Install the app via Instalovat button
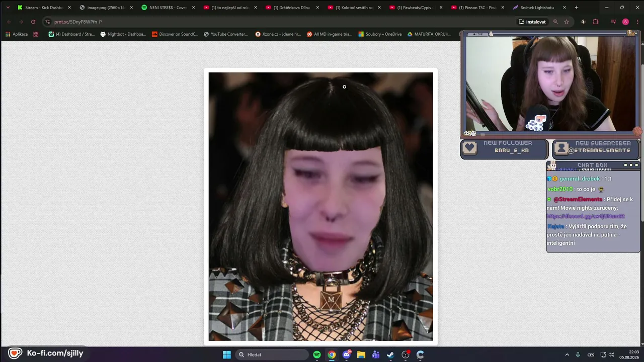 click(x=532, y=22)
